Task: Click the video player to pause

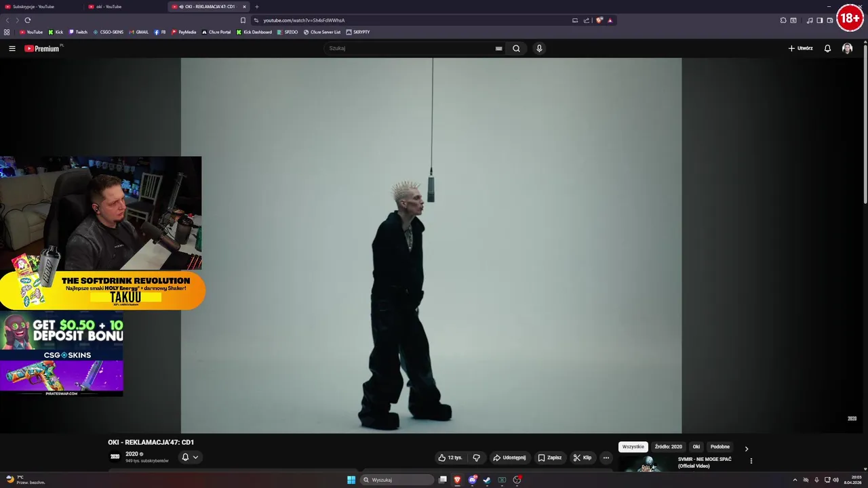Action: (x=431, y=245)
